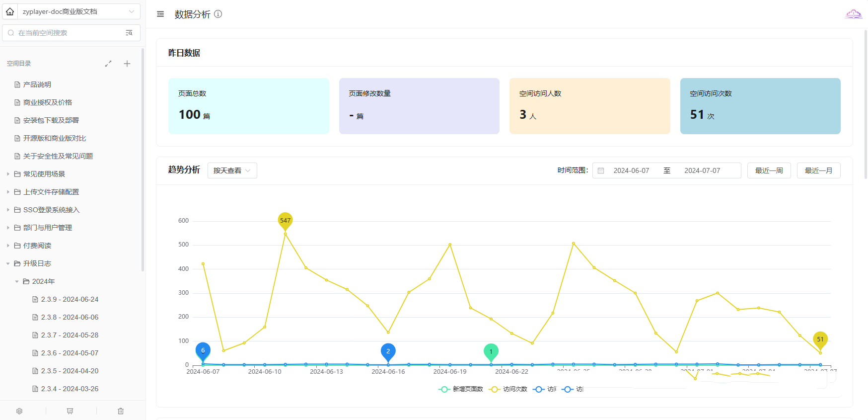868x420 pixels.
Task: Open the recycle bin trash icon
Action: point(121,411)
